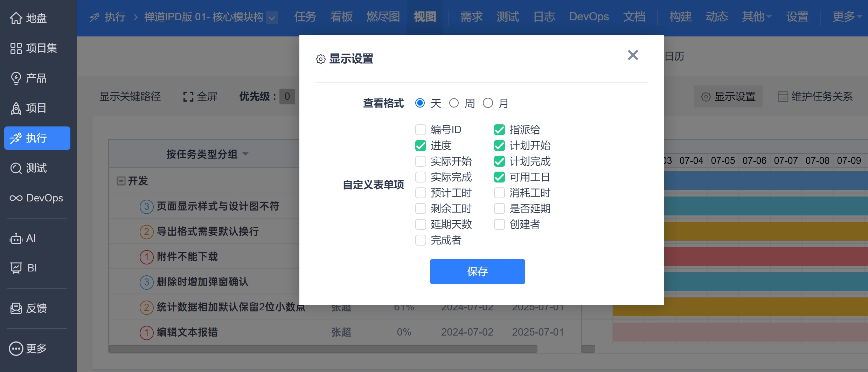Expand the 按任务类型分组 dropdown
The width and height of the screenshot is (868, 372).
click(207, 154)
